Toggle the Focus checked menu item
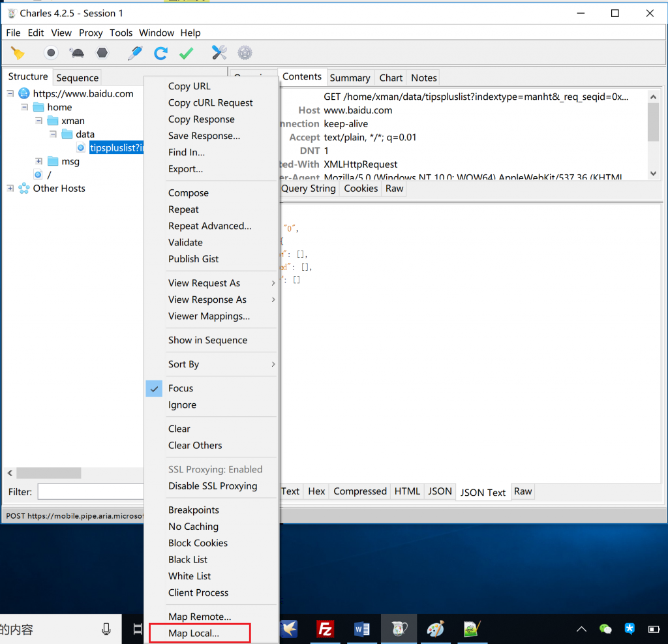This screenshot has height=644, width=668. pyautogui.click(x=212, y=388)
